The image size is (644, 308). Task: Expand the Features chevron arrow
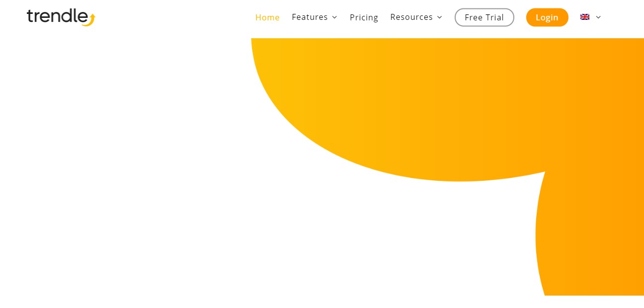pos(334,17)
